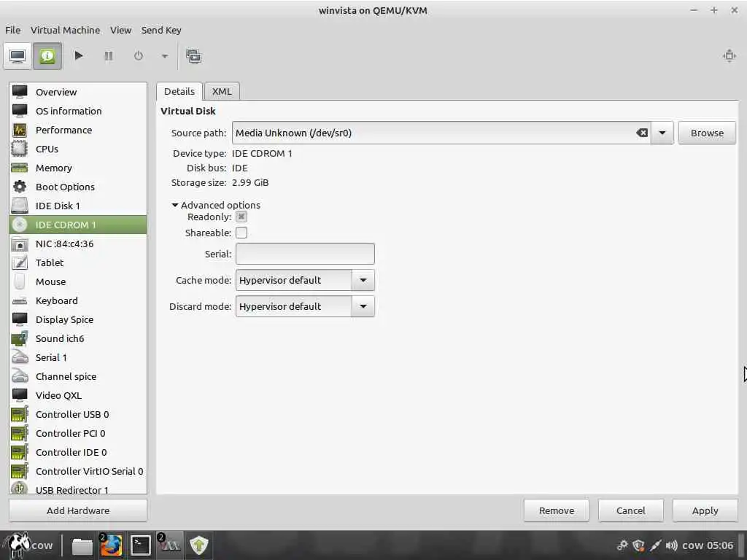
Task: Show the graphical console view
Action: point(18,56)
